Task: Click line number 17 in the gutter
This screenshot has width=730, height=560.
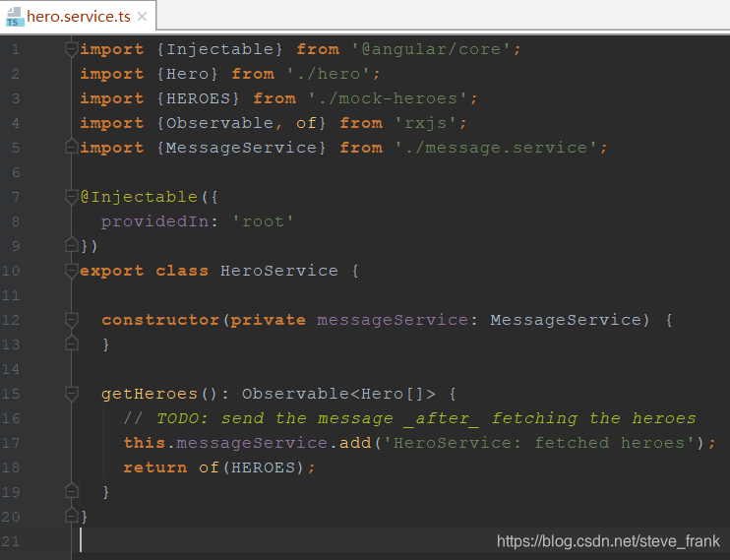Action: (x=11, y=443)
